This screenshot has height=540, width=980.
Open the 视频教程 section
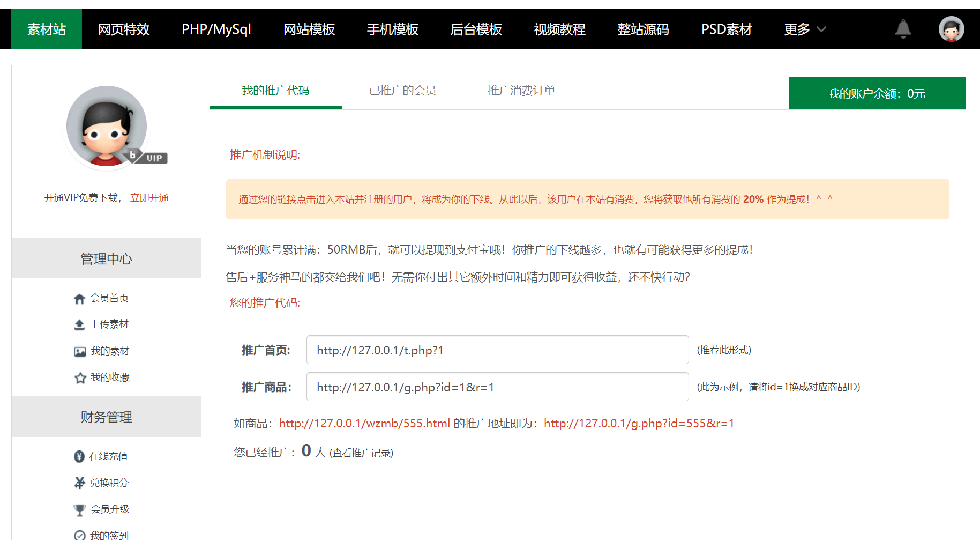[559, 30]
